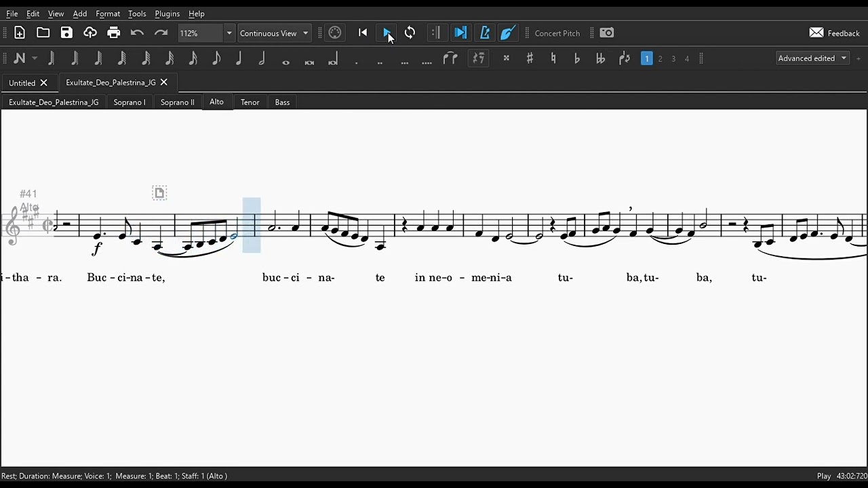Toggle rest input

click(479, 58)
